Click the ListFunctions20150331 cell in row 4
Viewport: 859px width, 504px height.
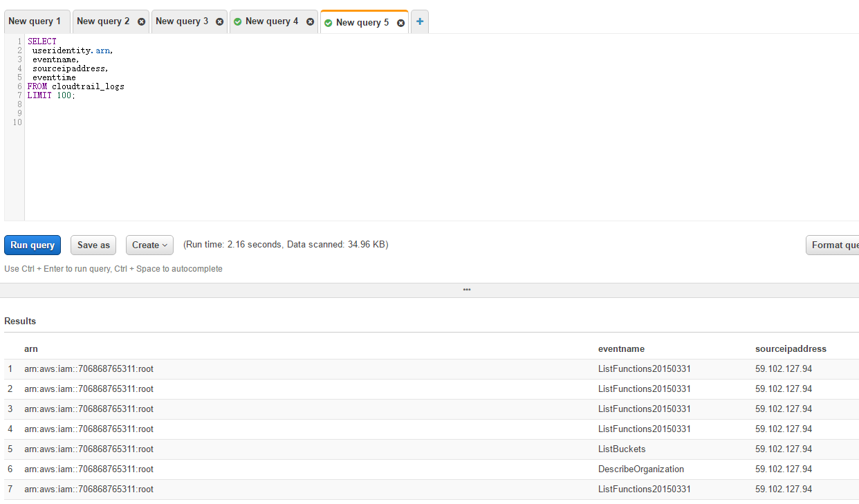click(645, 429)
